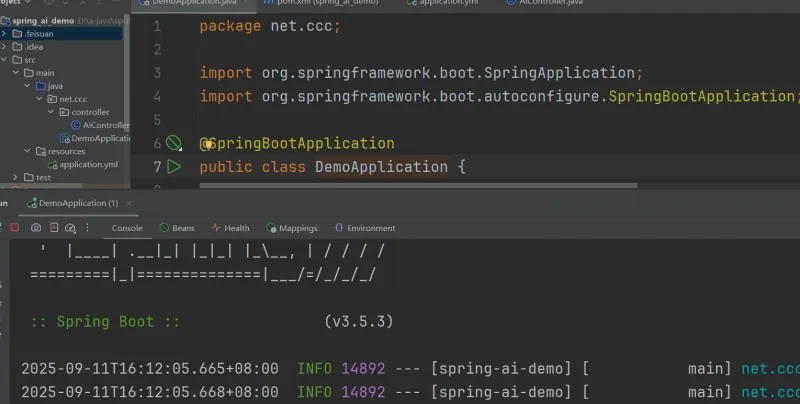
Task: Open the Health tab
Action: pos(230,228)
